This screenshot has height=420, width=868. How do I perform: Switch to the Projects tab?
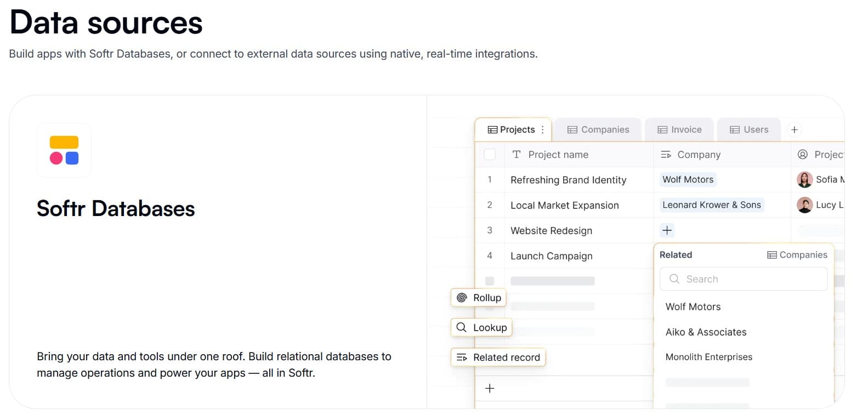(513, 130)
